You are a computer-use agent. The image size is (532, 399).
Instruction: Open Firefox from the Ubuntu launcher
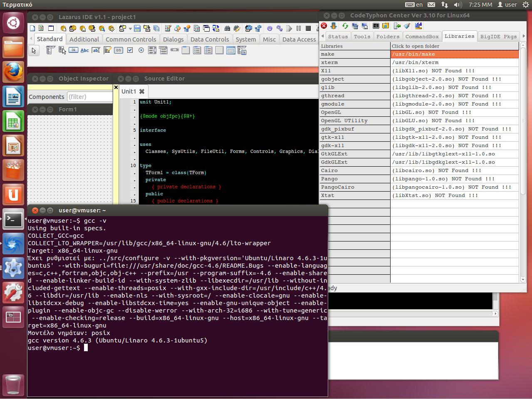13,72
